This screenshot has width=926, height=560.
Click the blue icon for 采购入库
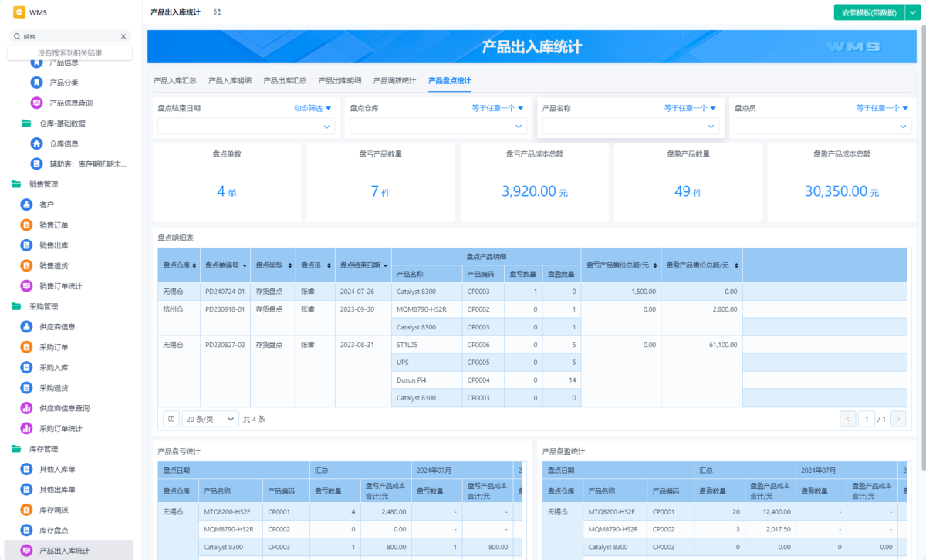[26, 367]
